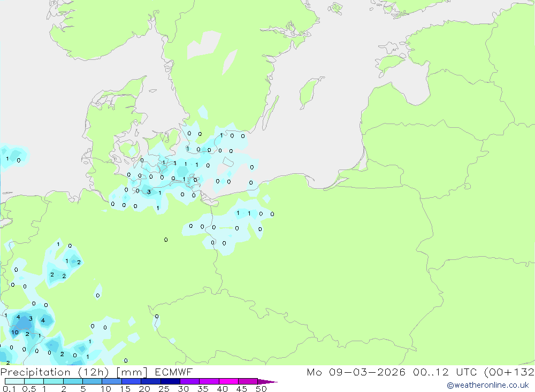The height and width of the screenshot is (392, 535).
Task: Select the 35–40 mm violet legend swatch
Action: click(209, 381)
